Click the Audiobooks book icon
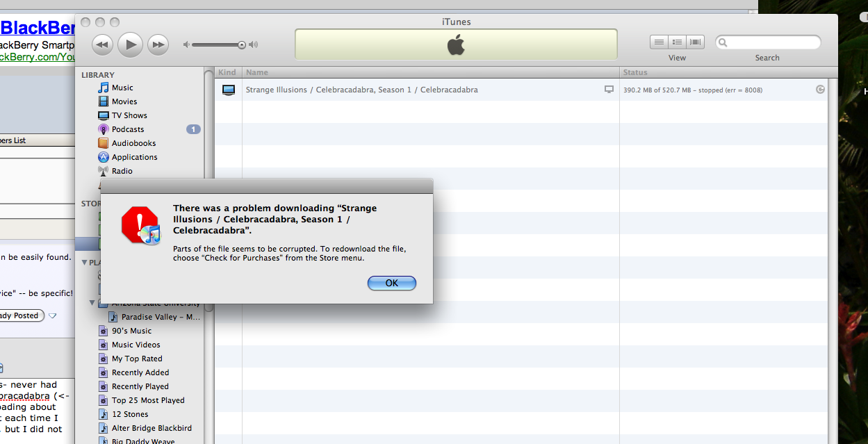Image resolution: width=868 pixels, height=444 pixels. (x=104, y=143)
